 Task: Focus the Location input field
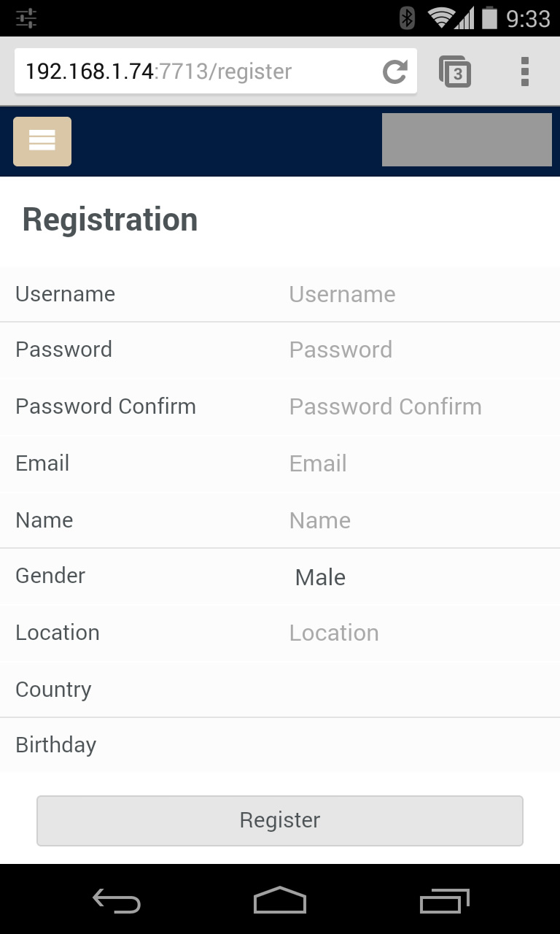pos(416,633)
